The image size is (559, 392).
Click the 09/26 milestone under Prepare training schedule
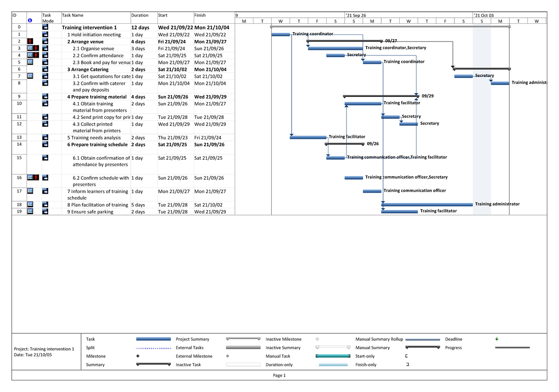pos(362,143)
